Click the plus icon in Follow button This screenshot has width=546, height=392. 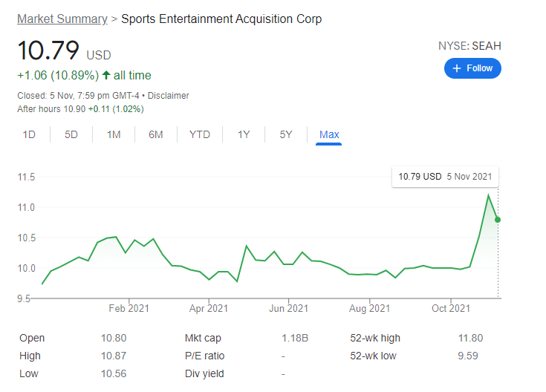click(x=457, y=68)
